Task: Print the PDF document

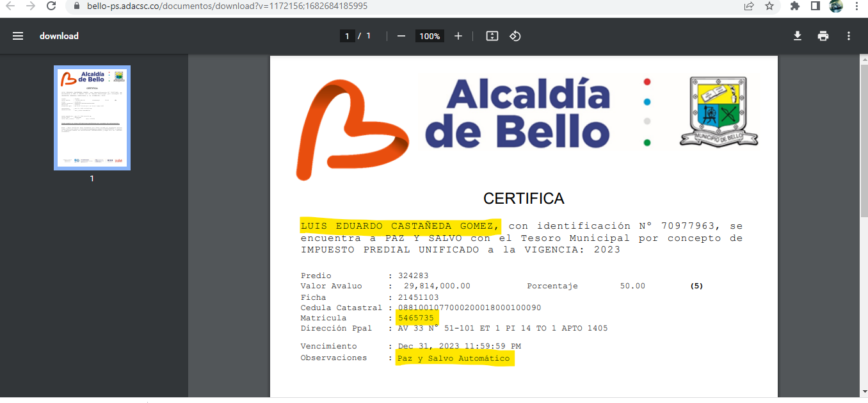Action: (823, 36)
